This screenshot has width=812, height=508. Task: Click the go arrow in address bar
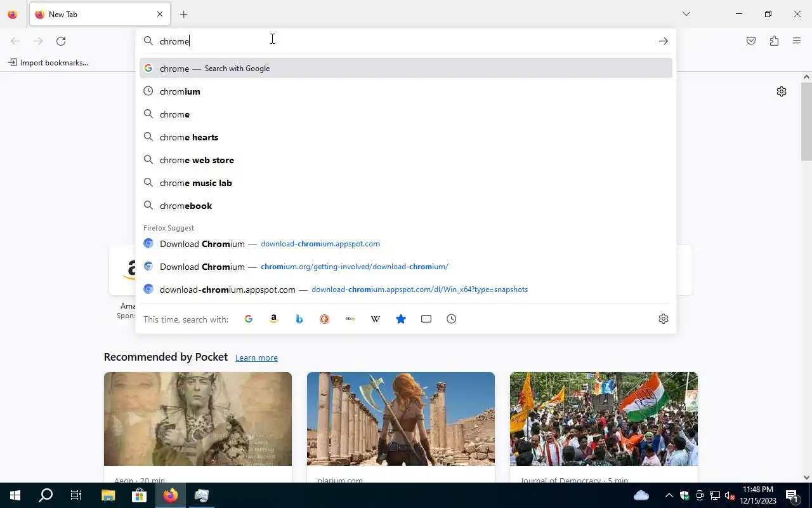[x=663, y=41]
